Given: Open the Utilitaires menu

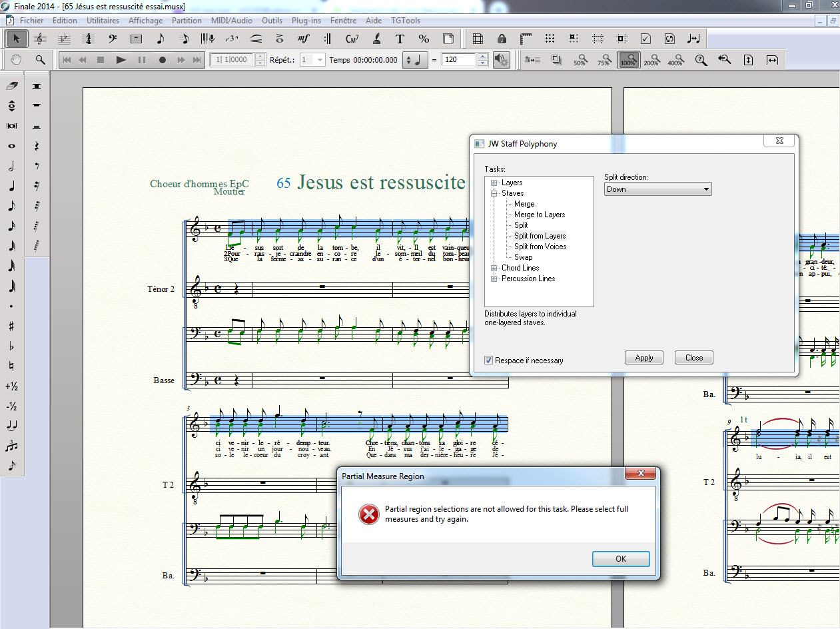Looking at the screenshot, I should pyautogui.click(x=103, y=21).
